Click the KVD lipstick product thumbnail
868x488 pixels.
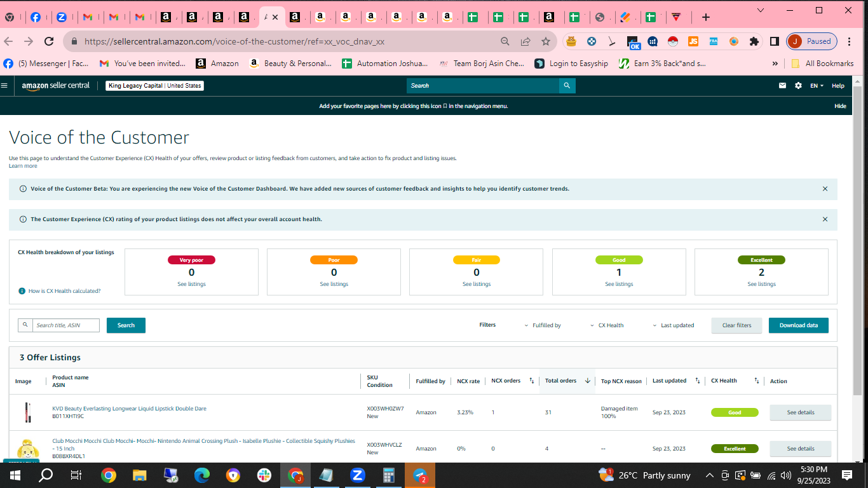(27, 412)
